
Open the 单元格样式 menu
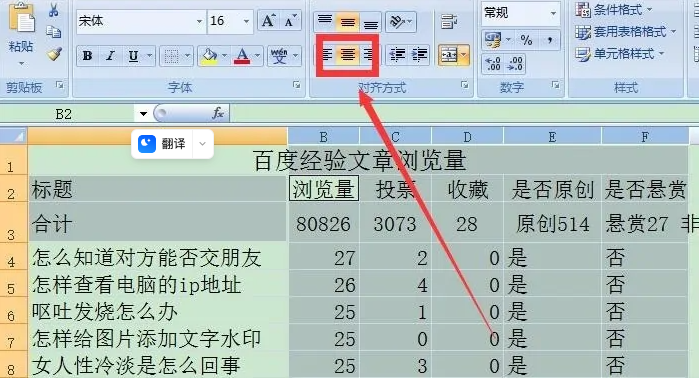(x=620, y=54)
